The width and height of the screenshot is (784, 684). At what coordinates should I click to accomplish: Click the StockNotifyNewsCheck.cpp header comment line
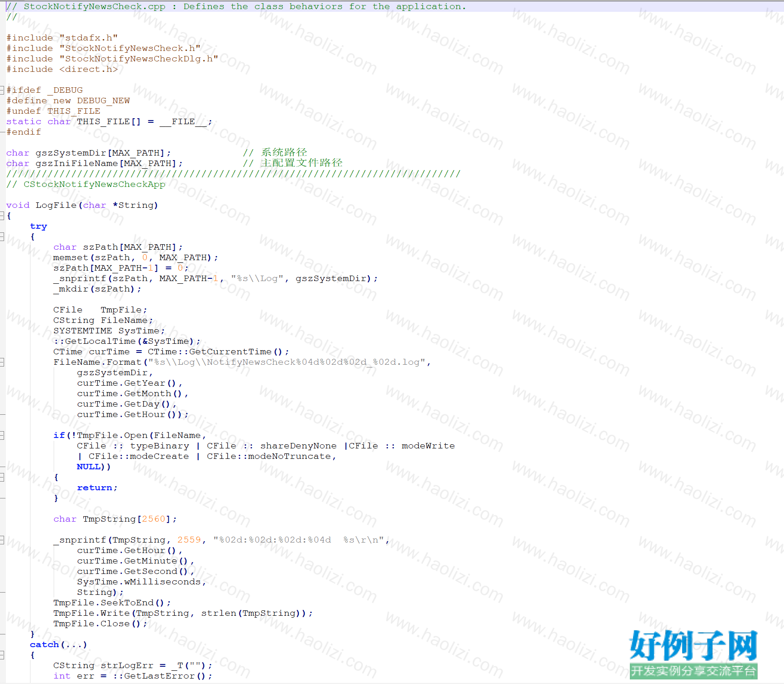pyautogui.click(x=236, y=6)
